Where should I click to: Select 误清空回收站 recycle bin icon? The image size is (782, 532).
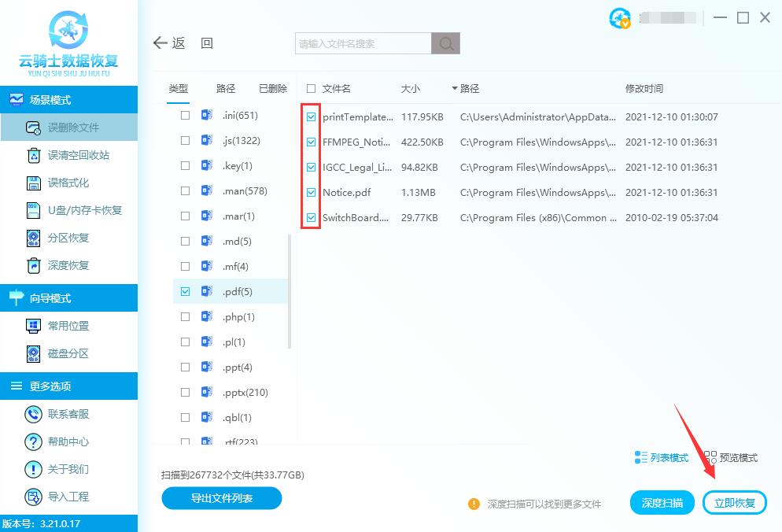click(x=33, y=155)
